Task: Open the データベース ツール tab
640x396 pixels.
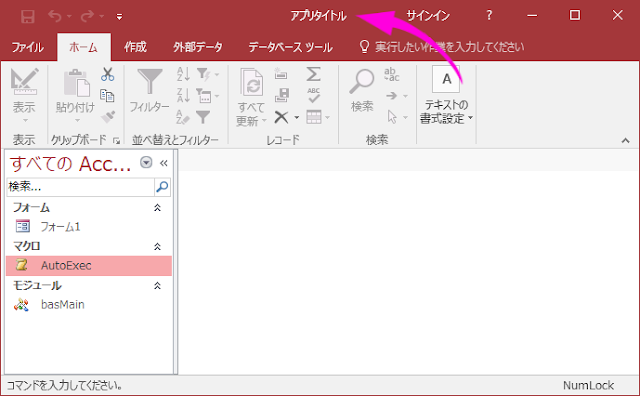Action: (291, 47)
